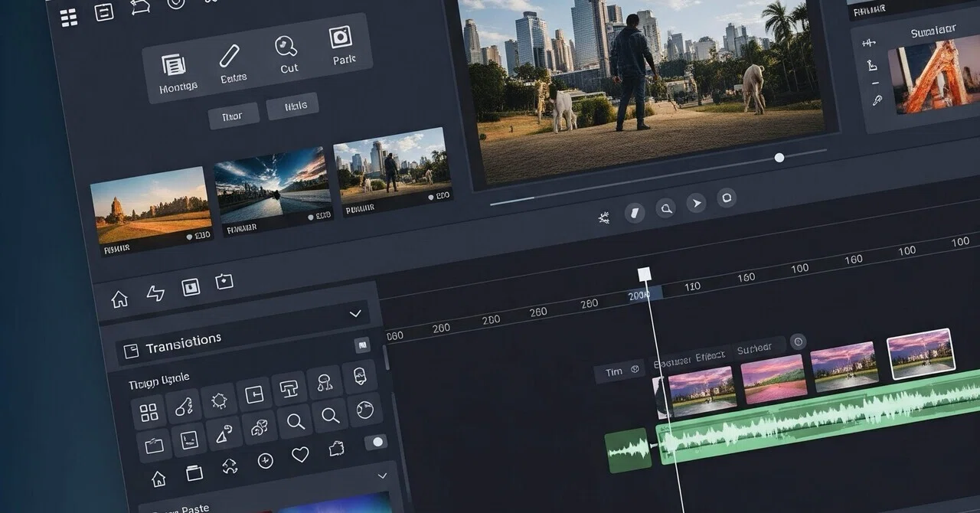Image resolution: width=980 pixels, height=513 pixels.
Task: Click the folder icon in second grid row
Action: pos(155,446)
